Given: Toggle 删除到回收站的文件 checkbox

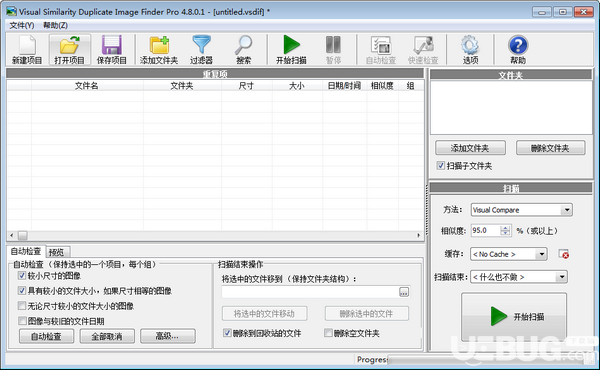Looking at the screenshot, I should (x=227, y=333).
